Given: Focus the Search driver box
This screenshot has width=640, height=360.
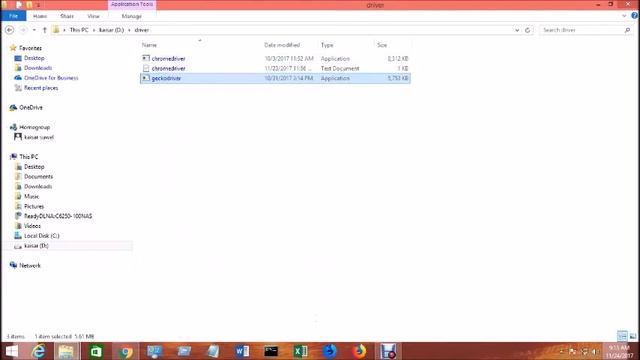Looking at the screenshot, I should point(582,30).
